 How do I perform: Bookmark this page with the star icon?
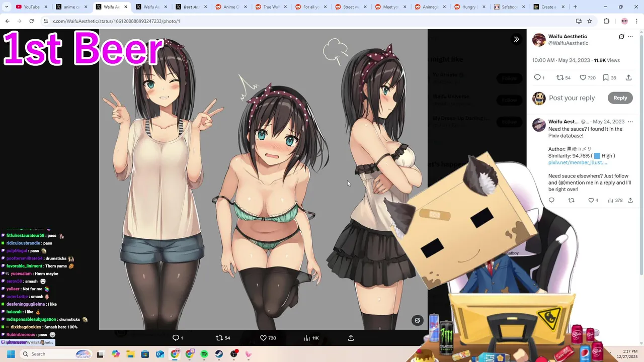pyautogui.click(x=590, y=21)
